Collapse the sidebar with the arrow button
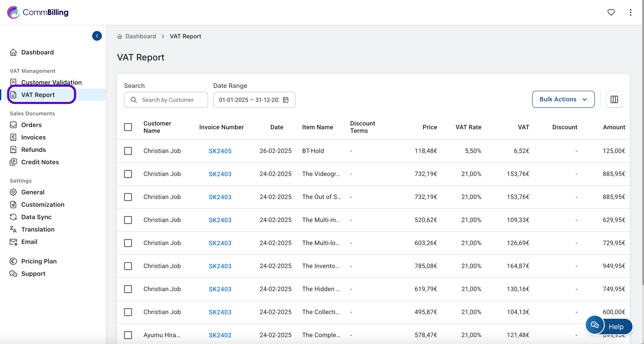644x344 pixels. (x=97, y=36)
